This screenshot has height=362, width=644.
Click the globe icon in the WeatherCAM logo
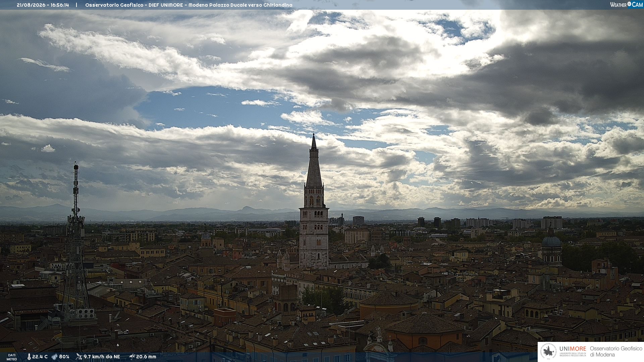pyautogui.click(x=629, y=4)
